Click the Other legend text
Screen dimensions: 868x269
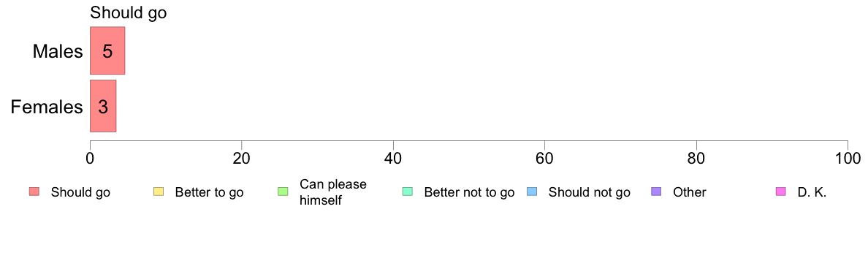(x=690, y=193)
